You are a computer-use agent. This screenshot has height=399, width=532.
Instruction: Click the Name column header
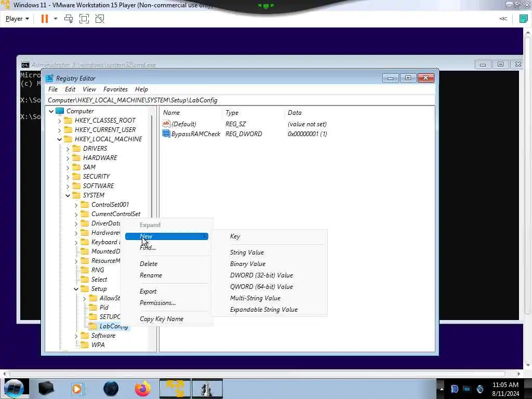click(171, 113)
